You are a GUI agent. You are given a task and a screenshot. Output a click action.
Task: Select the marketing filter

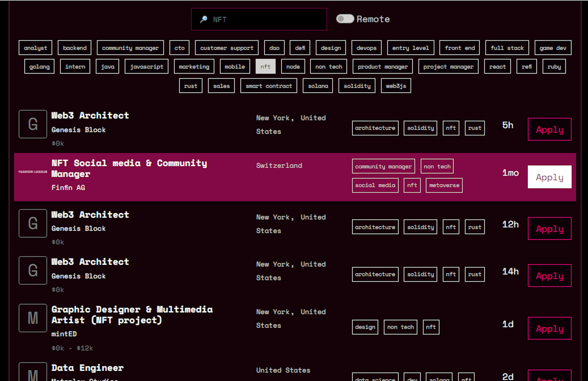coord(194,66)
